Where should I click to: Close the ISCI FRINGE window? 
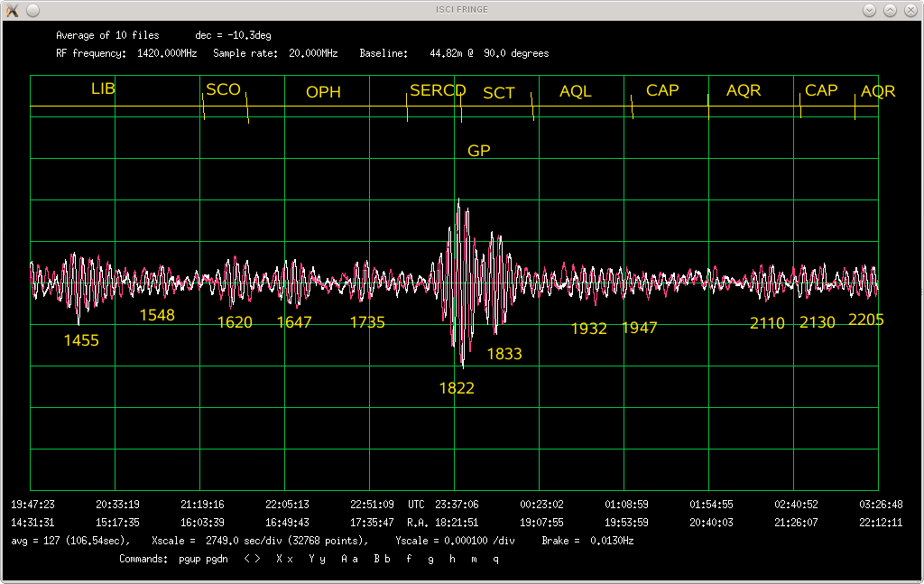coord(910,10)
